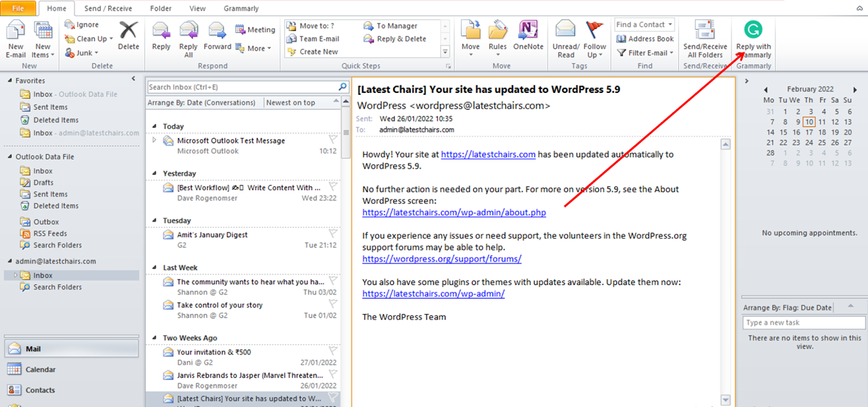Image resolution: width=868 pixels, height=407 pixels.
Task: Click the Type a new task field
Action: (x=803, y=322)
